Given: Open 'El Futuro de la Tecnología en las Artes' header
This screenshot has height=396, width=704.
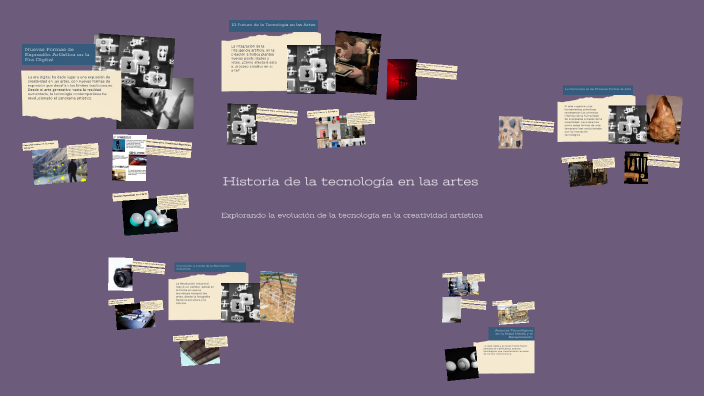Looking at the screenshot, I should (x=273, y=25).
